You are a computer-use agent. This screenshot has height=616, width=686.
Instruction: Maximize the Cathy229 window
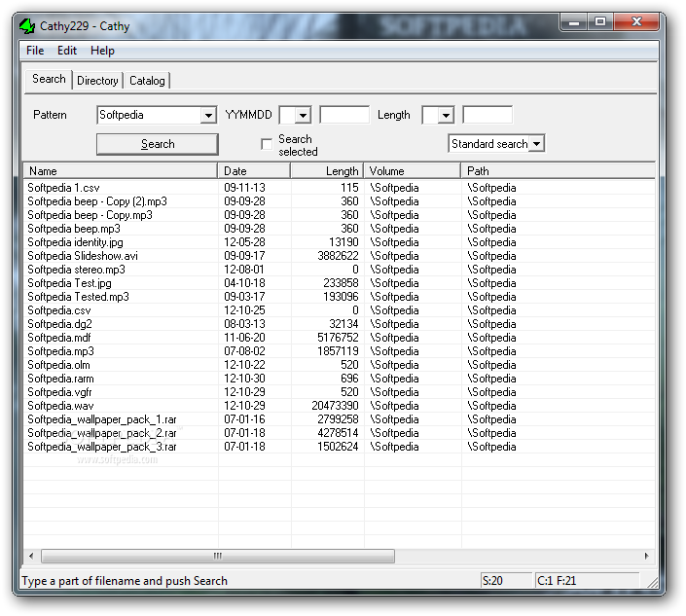coord(600,21)
